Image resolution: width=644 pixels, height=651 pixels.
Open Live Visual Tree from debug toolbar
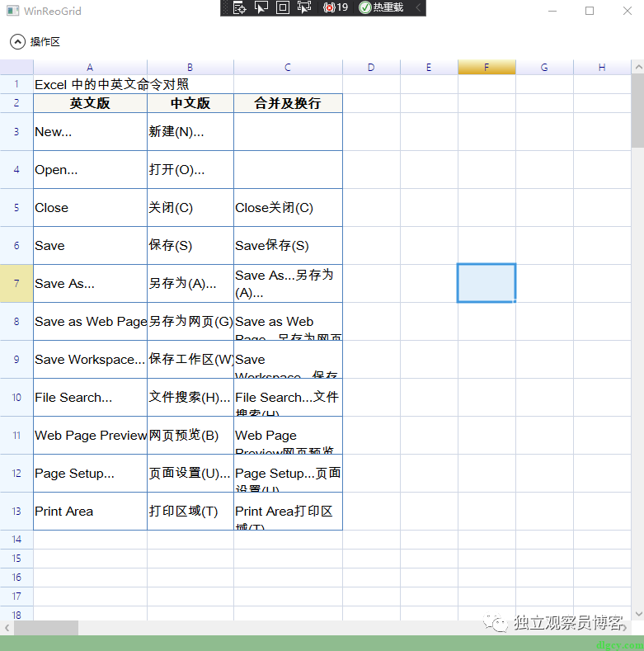click(240, 7)
